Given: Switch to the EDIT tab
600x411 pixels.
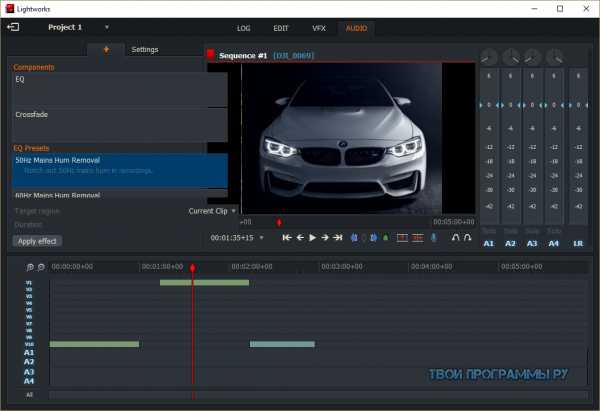Looking at the screenshot, I should tap(282, 28).
